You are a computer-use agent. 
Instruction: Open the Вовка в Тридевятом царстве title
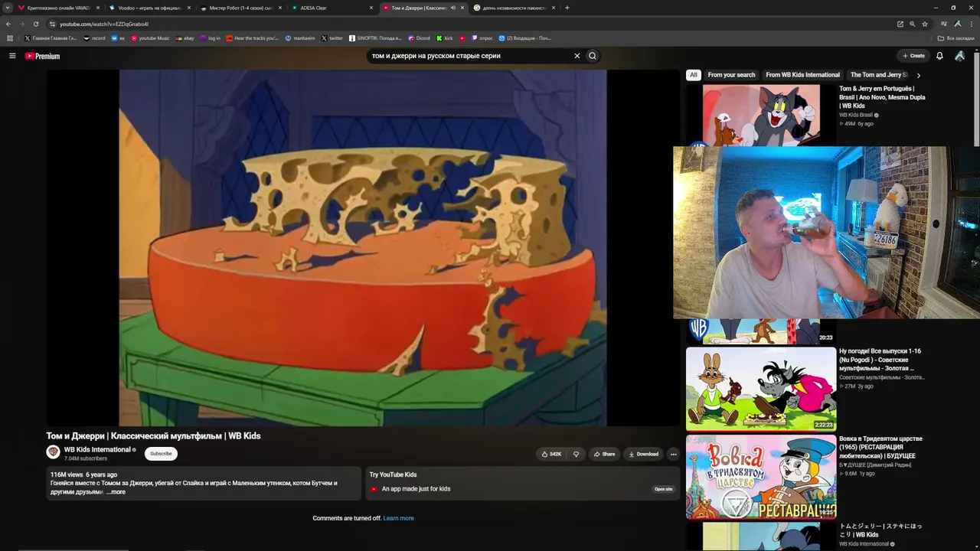point(880,447)
